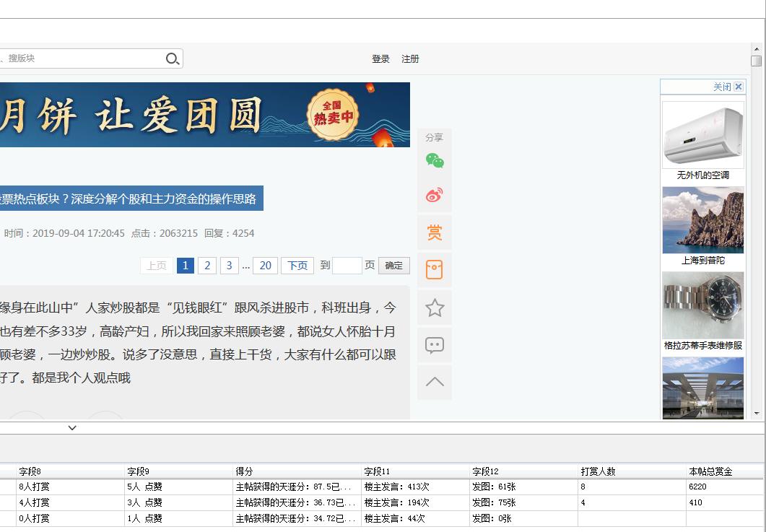Confirm page jump with the 确定 button
Screen dimensions: 766x532
click(394, 266)
